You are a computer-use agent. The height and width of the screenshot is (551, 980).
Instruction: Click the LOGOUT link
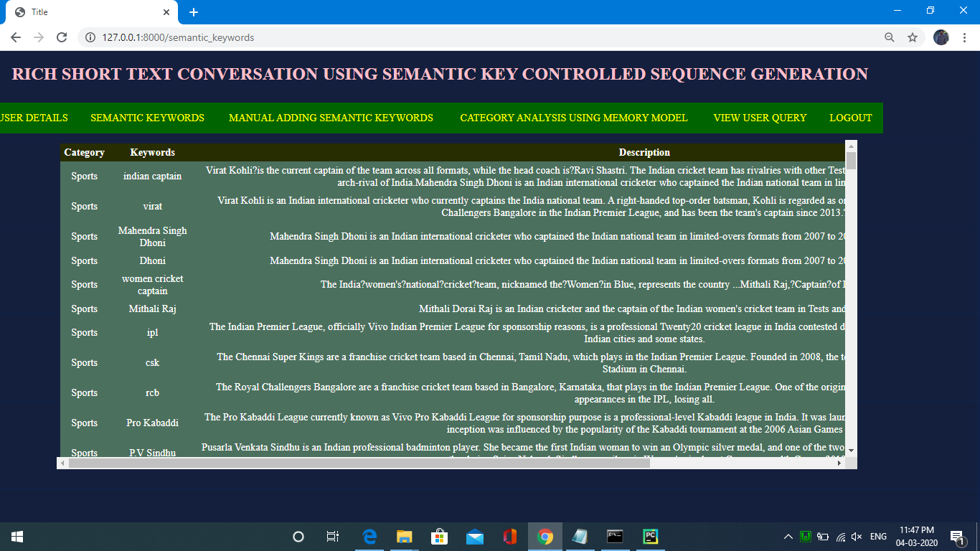click(x=851, y=118)
